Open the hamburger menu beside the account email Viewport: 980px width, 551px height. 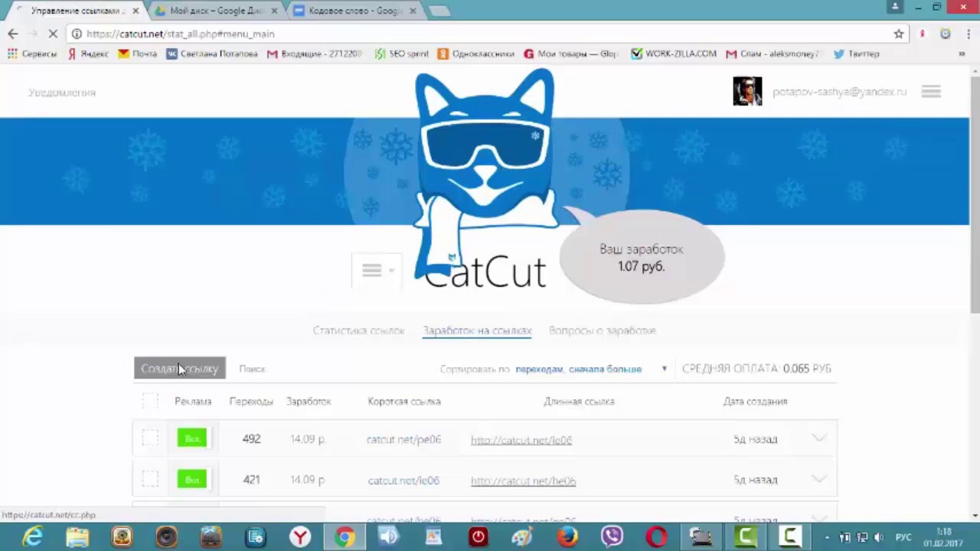click(931, 92)
